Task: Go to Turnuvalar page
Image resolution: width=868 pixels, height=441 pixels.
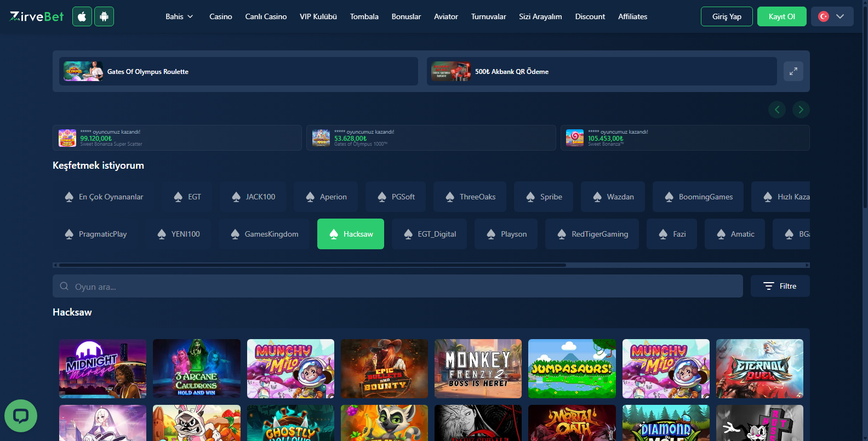Action: pyautogui.click(x=488, y=16)
